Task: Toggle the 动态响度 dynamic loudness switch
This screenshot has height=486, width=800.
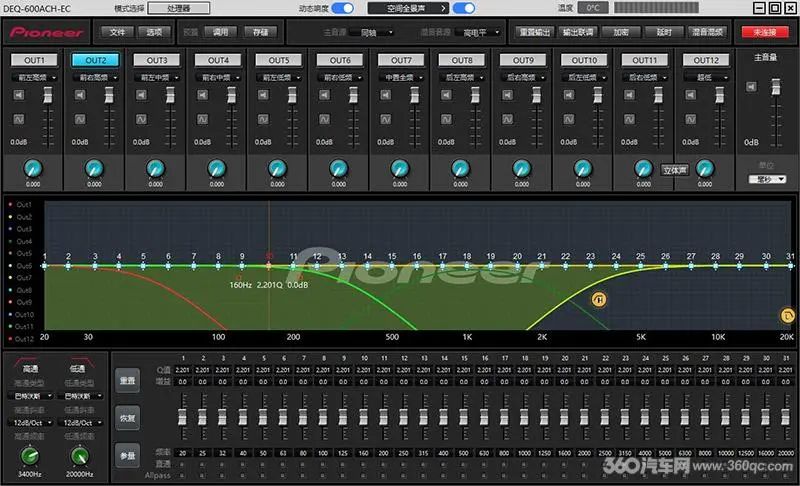Action: point(342,8)
